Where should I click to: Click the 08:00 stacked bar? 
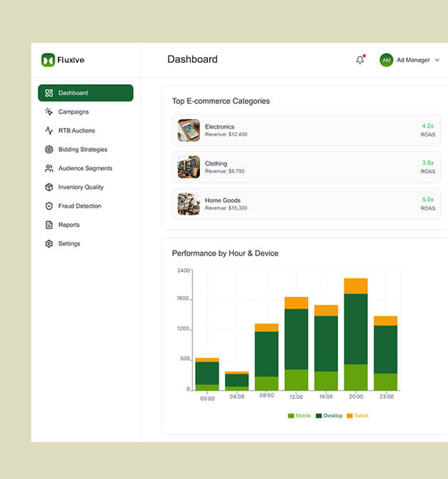[267, 357]
